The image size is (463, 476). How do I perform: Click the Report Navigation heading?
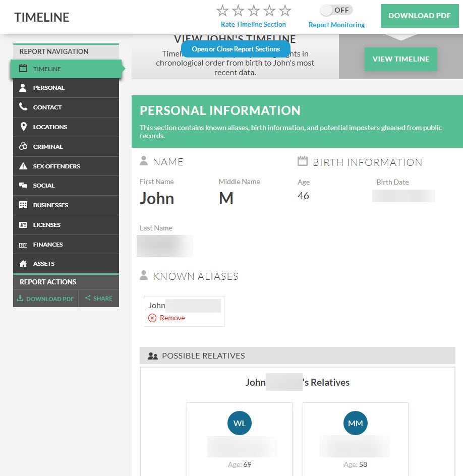tap(54, 51)
